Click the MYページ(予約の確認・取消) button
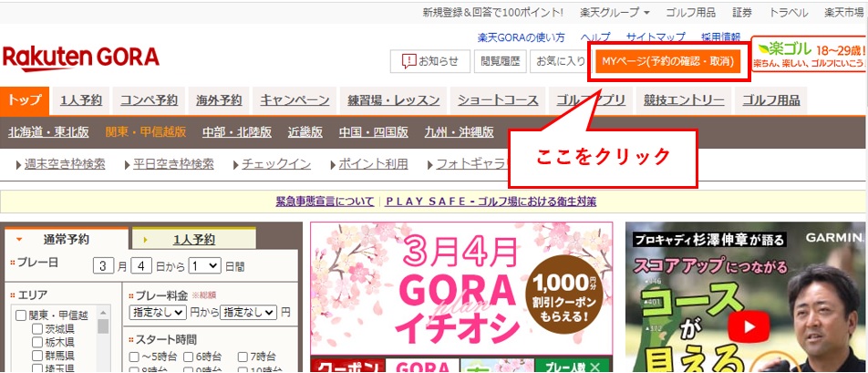Screen dimensions: 868x373 click(667, 61)
